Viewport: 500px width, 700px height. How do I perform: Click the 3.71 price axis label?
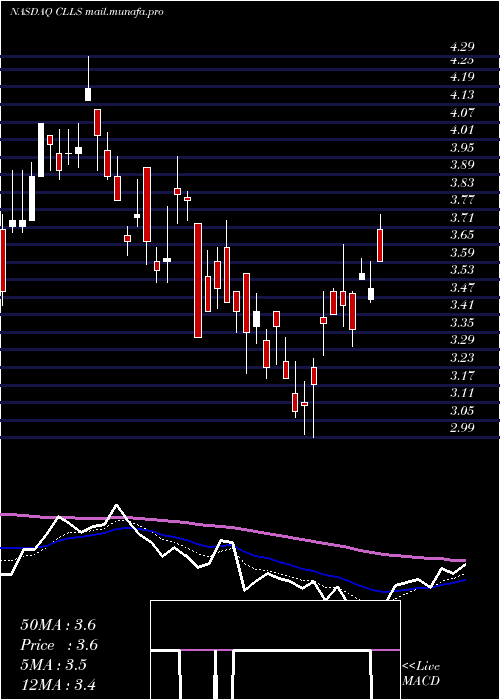[462, 218]
